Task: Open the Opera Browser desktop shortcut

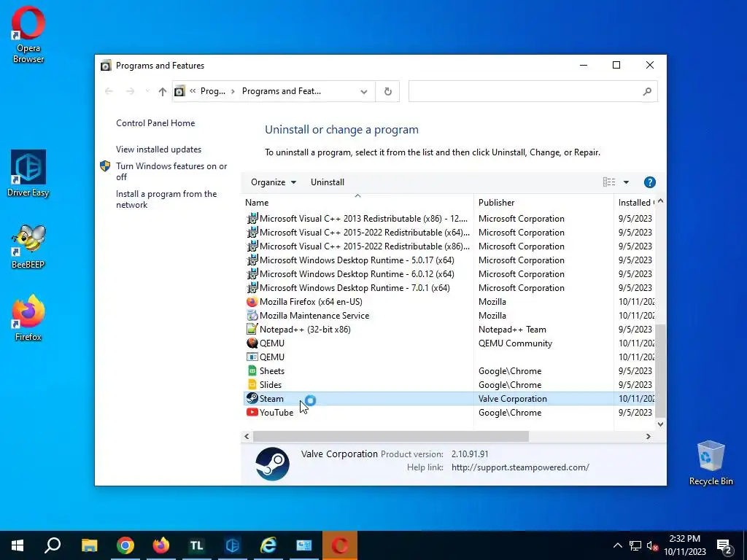Action: (28, 35)
